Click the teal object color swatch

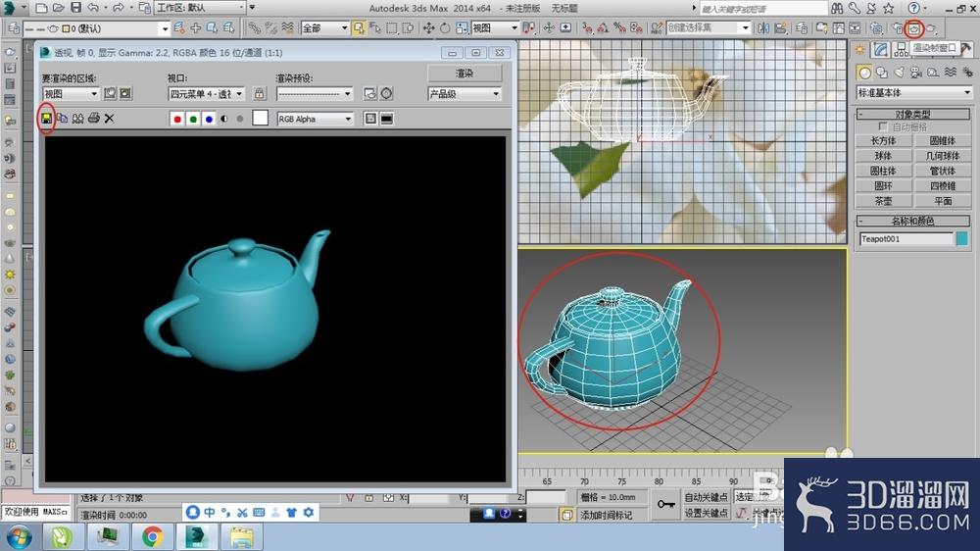tap(962, 239)
